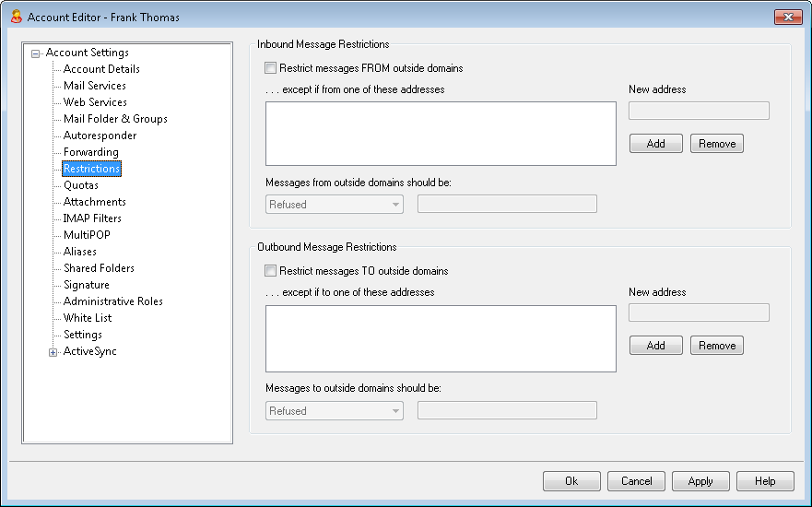Open the White List page
The height and width of the screenshot is (507, 812).
(x=88, y=317)
